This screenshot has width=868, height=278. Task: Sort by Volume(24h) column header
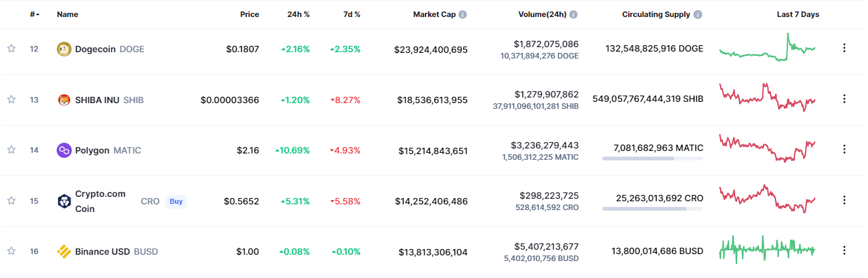tap(542, 14)
